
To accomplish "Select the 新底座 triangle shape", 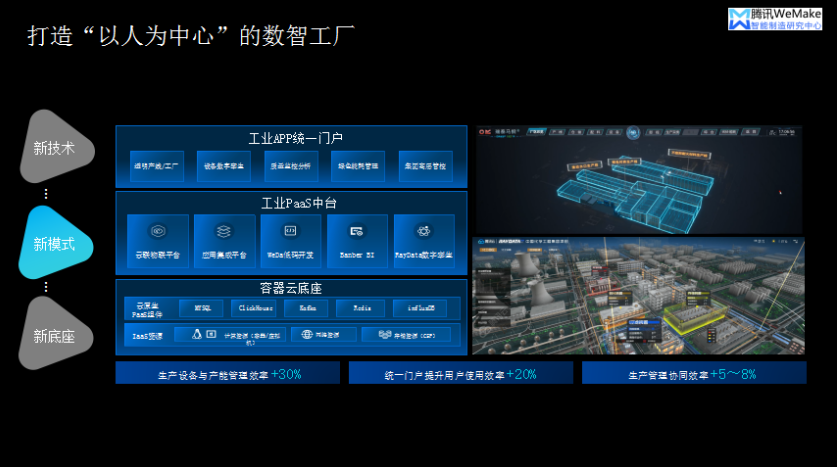I will coord(56,334).
